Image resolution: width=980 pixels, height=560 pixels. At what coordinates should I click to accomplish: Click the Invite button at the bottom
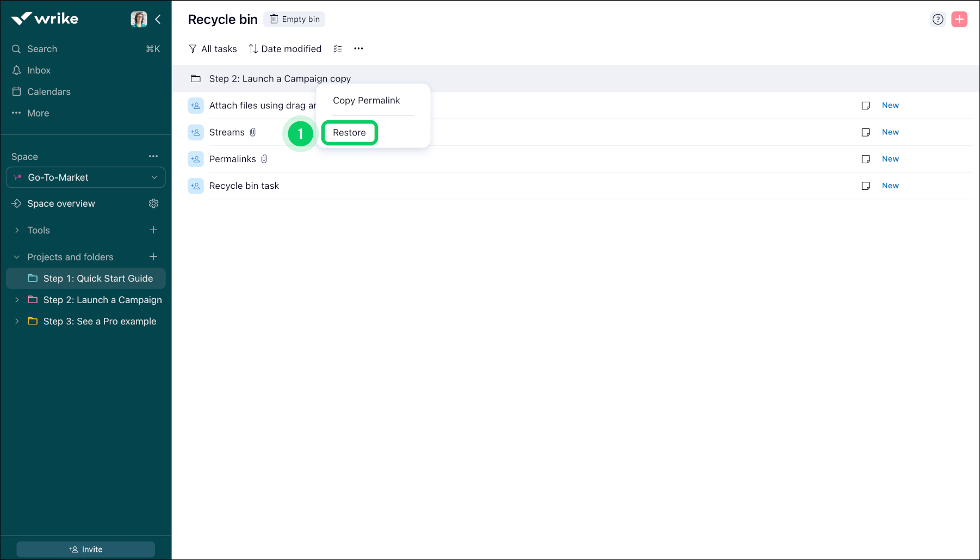[85, 549]
